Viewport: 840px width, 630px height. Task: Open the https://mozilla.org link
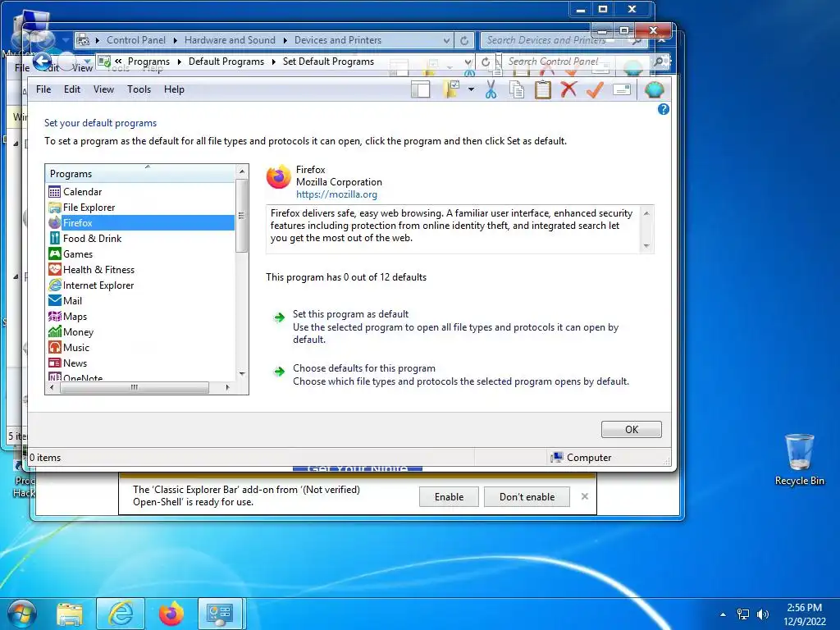click(336, 194)
